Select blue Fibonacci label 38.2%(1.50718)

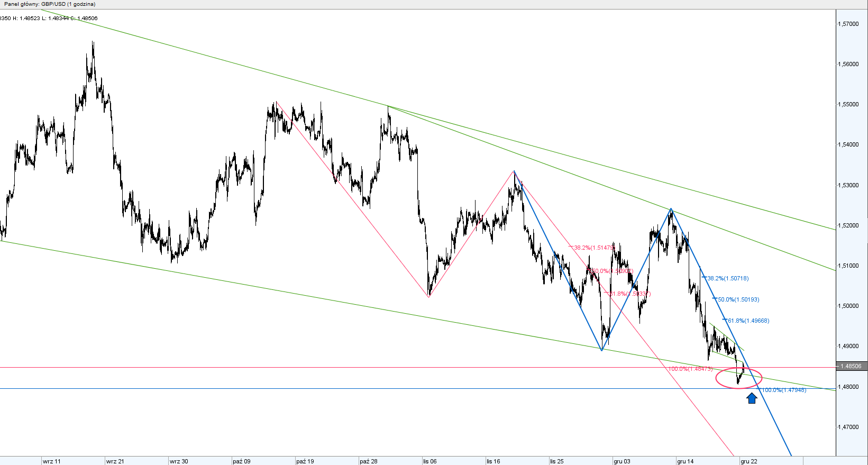tap(728, 278)
